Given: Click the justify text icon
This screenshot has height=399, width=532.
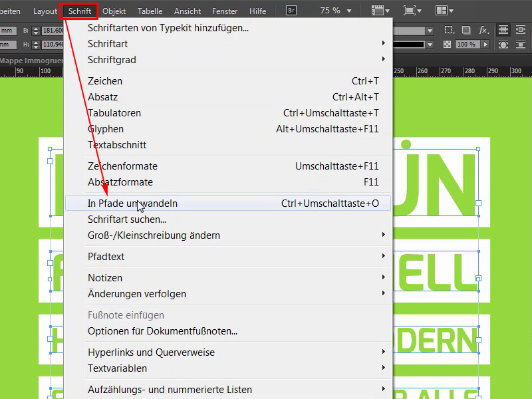Looking at the screenshot, I should tap(521, 30).
